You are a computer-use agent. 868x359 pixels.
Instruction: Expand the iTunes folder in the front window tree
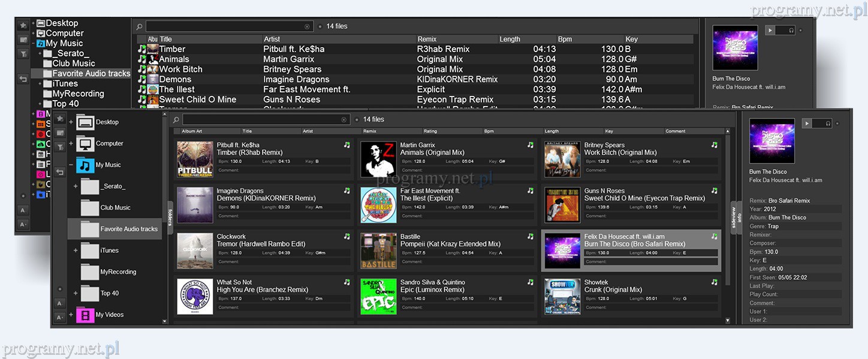click(76, 251)
